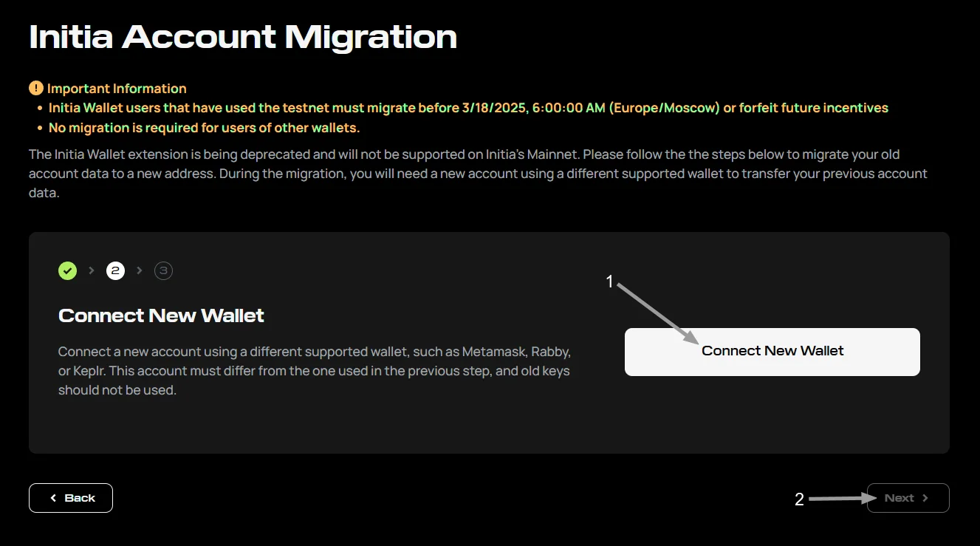This screenshot has height=546, width=980.
Task: Click the description mentioning Metamask, Rabby, or Keplr
Action: 315,370
